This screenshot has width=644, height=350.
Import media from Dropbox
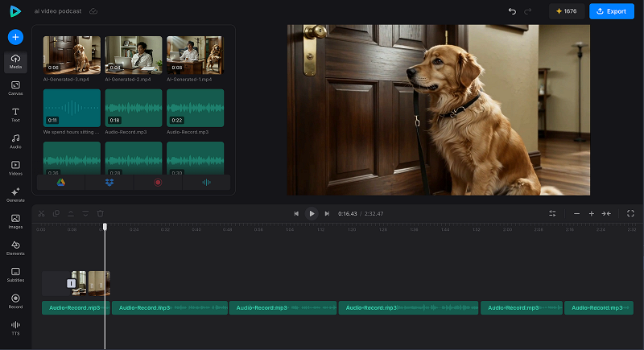pos(109,182)
